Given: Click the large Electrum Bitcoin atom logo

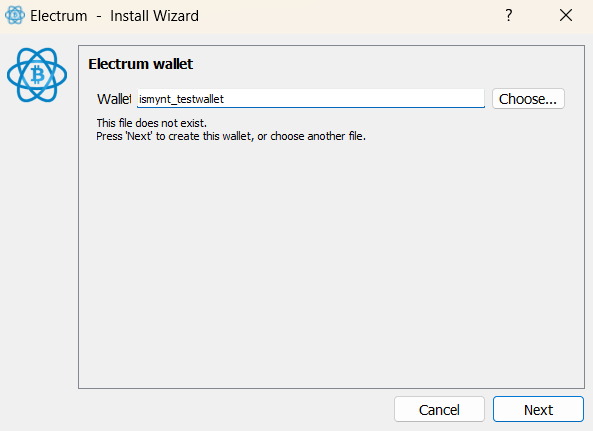Looking at the screenshot, I should [x=37, y=75].
